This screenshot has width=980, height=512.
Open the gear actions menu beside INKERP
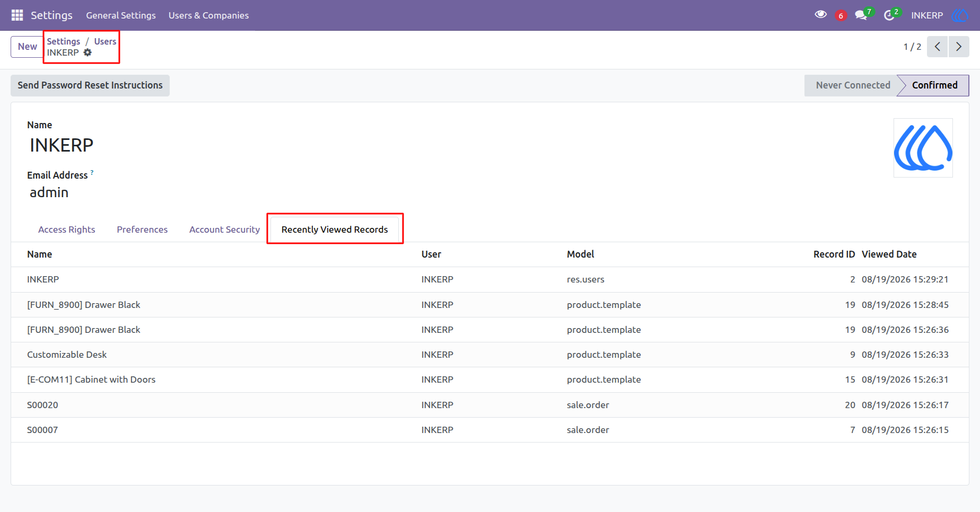[88, 52]
